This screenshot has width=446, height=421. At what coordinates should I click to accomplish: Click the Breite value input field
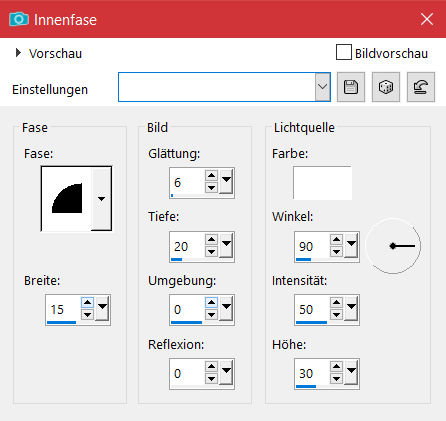[63, 309]
